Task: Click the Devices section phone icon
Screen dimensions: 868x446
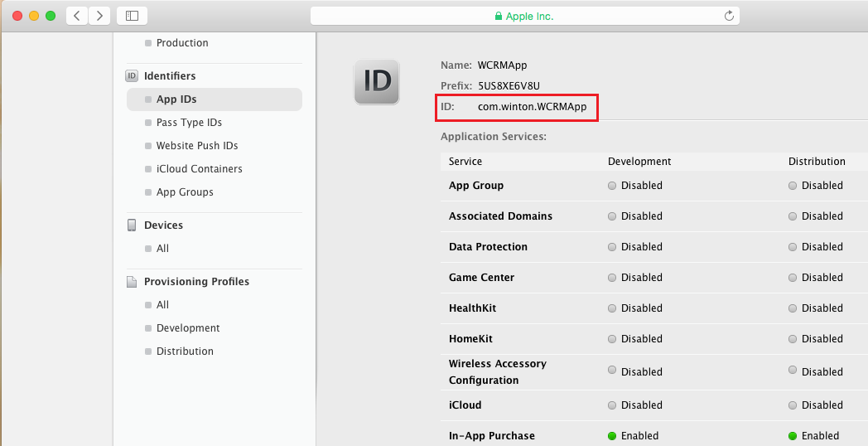Action: click(132, 225)
